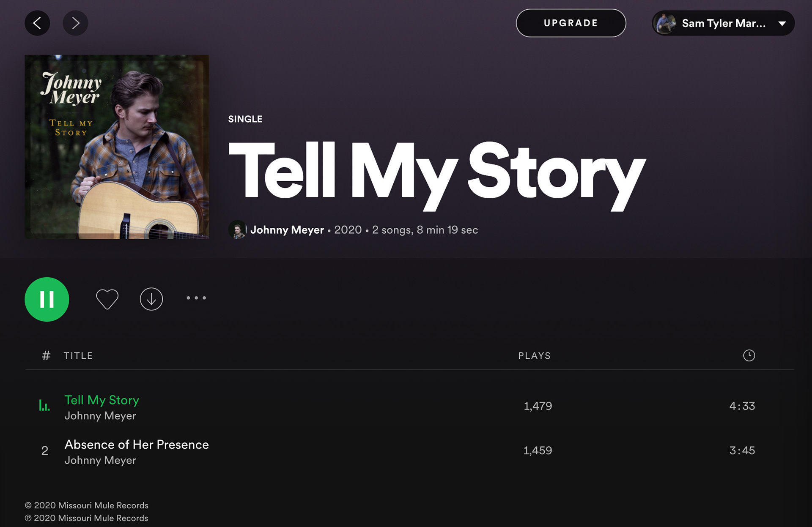Click the Tell My Story album cover

click(117, 147)
